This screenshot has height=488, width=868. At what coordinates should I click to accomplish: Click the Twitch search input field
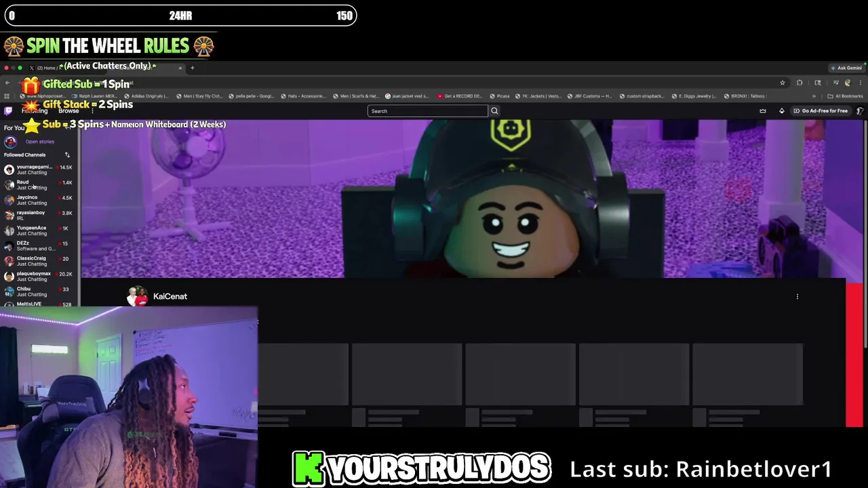point(427,111)
